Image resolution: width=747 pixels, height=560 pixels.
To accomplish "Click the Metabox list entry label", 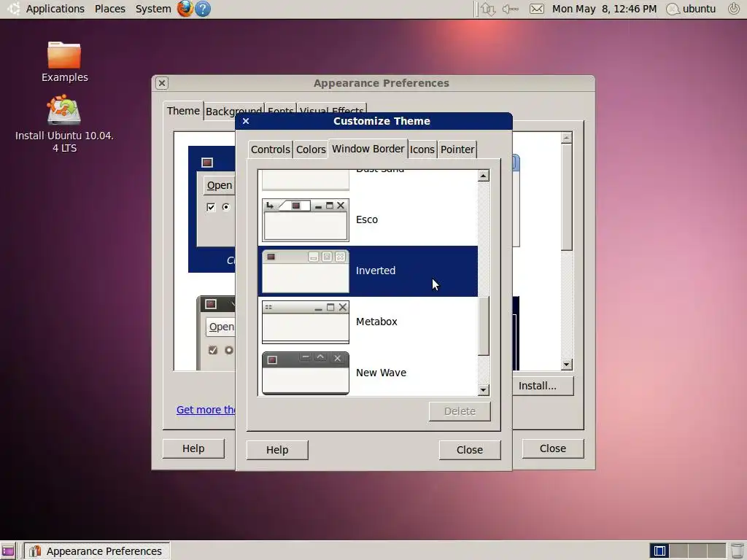I will 376,322.
